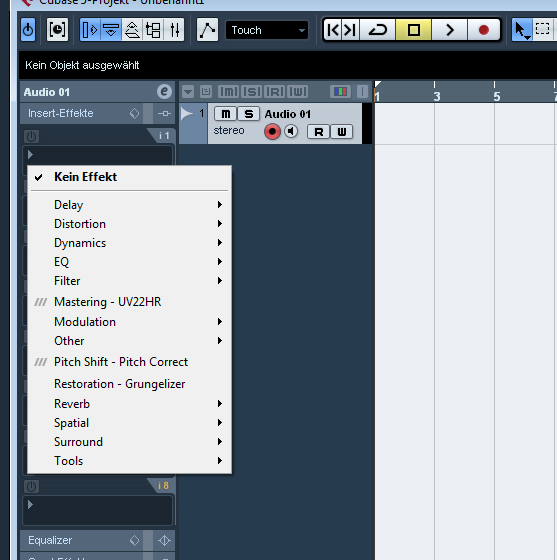Screen dimensions: 557x560
Task: Open the Mixer icon
Action: click(x=174, y=30)
